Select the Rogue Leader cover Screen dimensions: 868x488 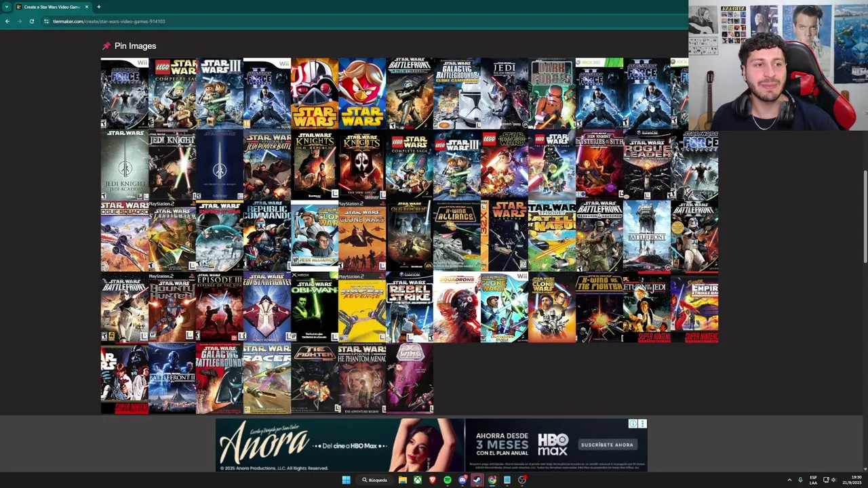647,165
